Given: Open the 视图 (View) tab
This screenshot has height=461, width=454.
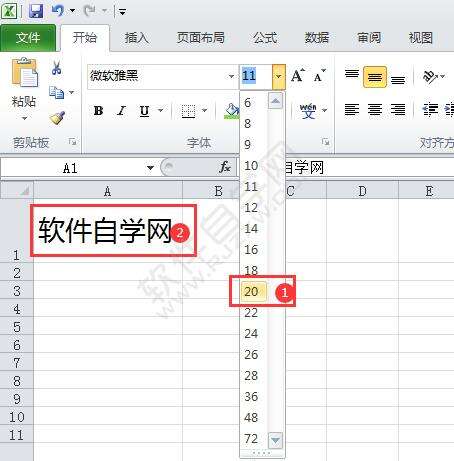Looking at the screenshot, I should 421,38.
